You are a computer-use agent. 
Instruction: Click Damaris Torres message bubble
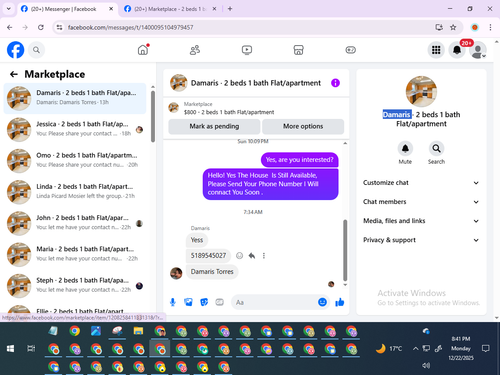tap(212, 272)
